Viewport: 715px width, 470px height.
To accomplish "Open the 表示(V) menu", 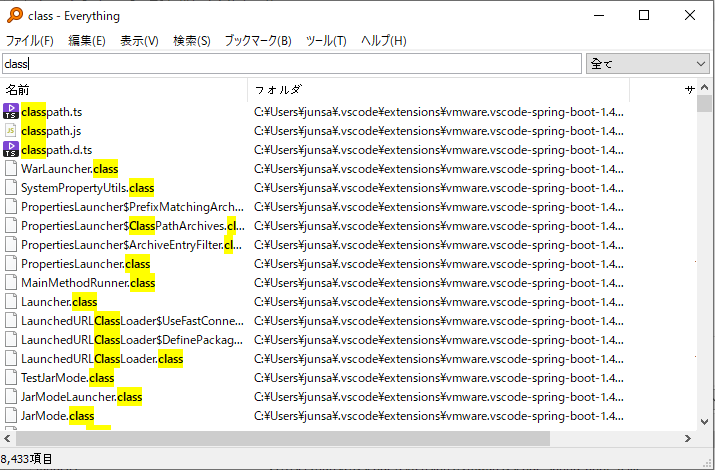I will [x=139, y=41].
